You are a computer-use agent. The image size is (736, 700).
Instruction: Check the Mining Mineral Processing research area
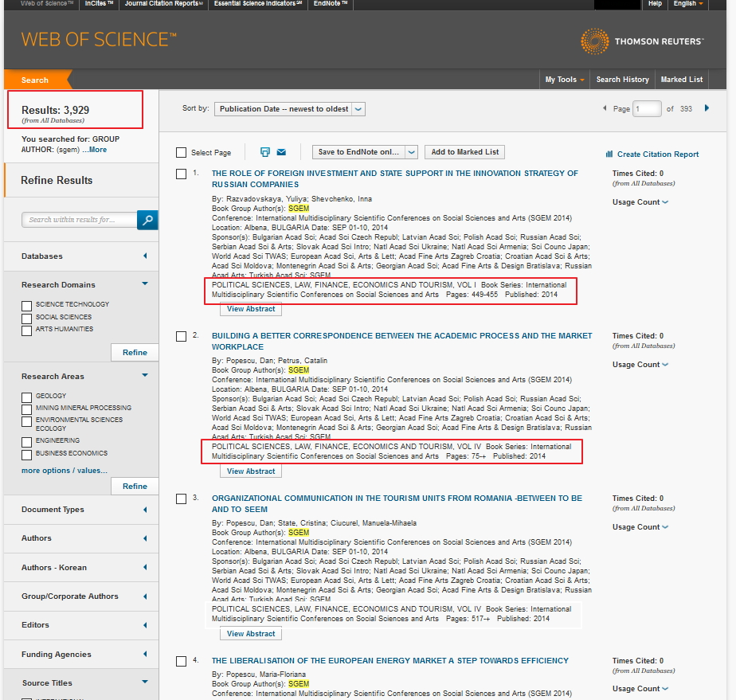(27, 409)
